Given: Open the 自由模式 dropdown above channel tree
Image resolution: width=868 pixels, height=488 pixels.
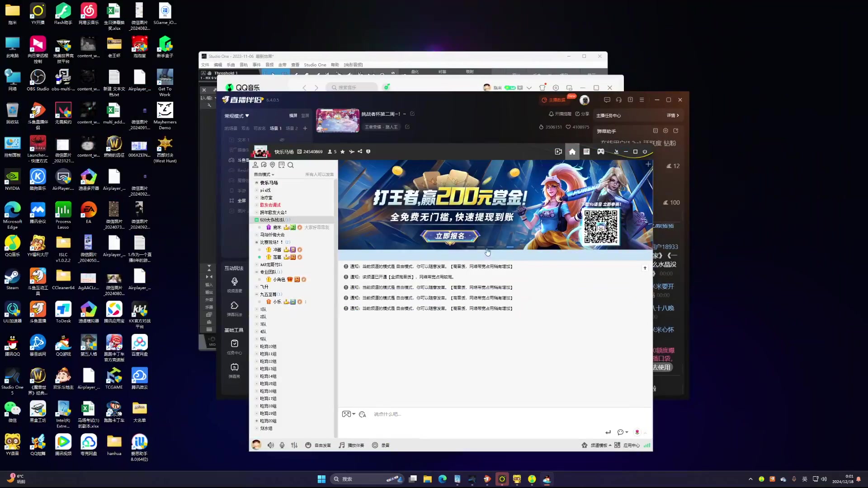Looking at the screenshot, I should pyautogui.click(x=264, y=174).
